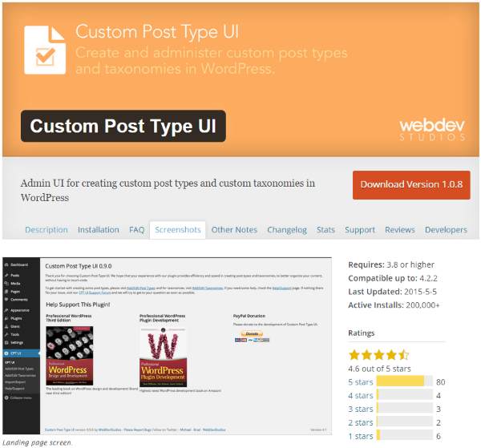Viewport: 481px width, 448px height.
Task: Click the 3 stars rating link
Action: [361, 409]
